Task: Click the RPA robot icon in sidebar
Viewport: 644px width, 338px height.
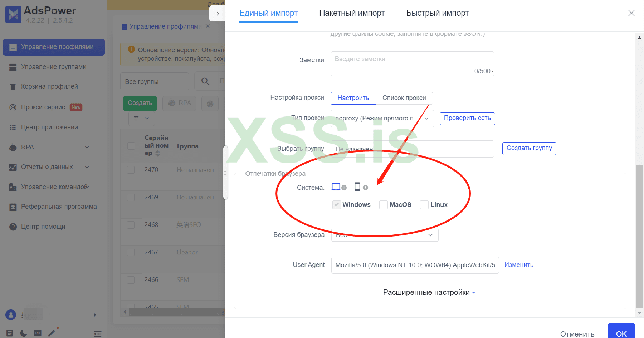Action: (13, 147)
